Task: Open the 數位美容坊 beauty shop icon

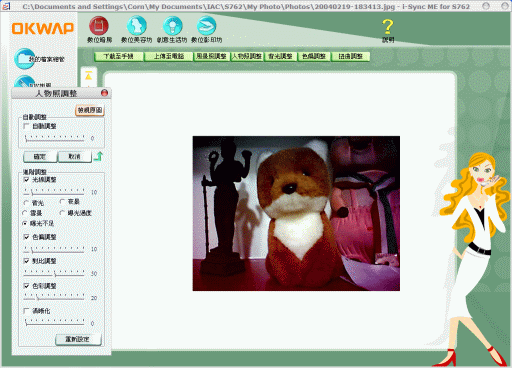Action: 136,26
